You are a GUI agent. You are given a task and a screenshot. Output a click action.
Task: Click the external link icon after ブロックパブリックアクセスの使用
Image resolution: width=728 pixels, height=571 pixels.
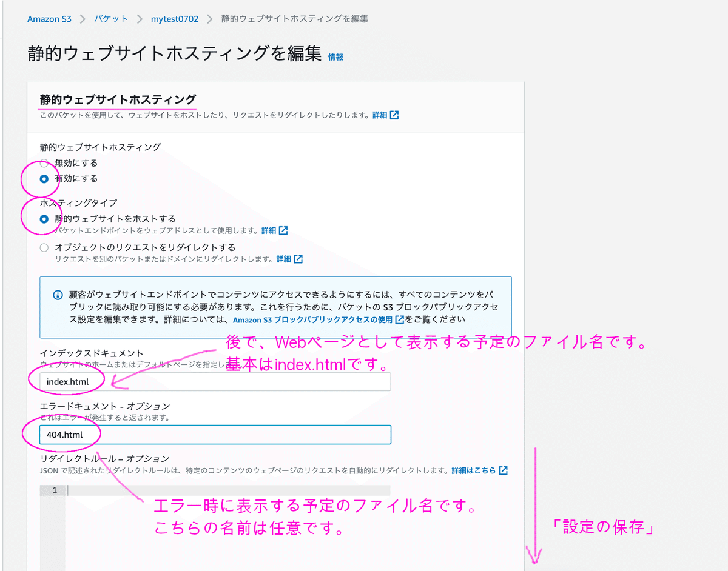click(x=399, y=319)
